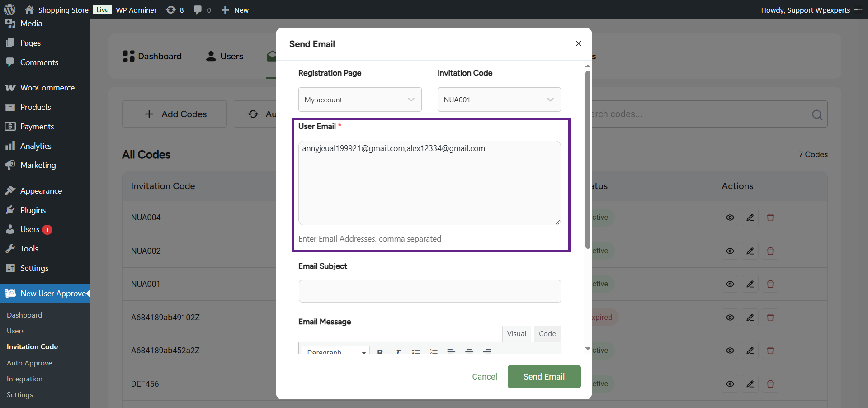Open the WordPress logo menu

tap(9, 9)
